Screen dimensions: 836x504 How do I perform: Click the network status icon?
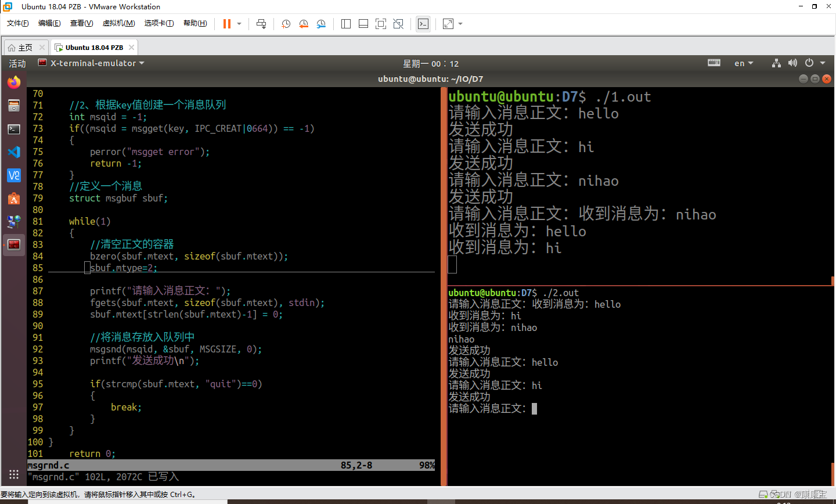pyautogui.click(x=777, y=63)
